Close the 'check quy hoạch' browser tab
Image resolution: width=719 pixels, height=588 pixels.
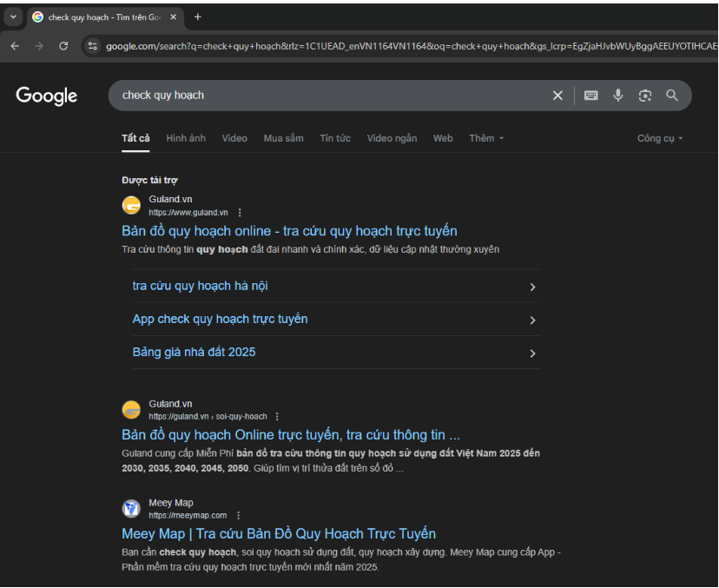174,17
